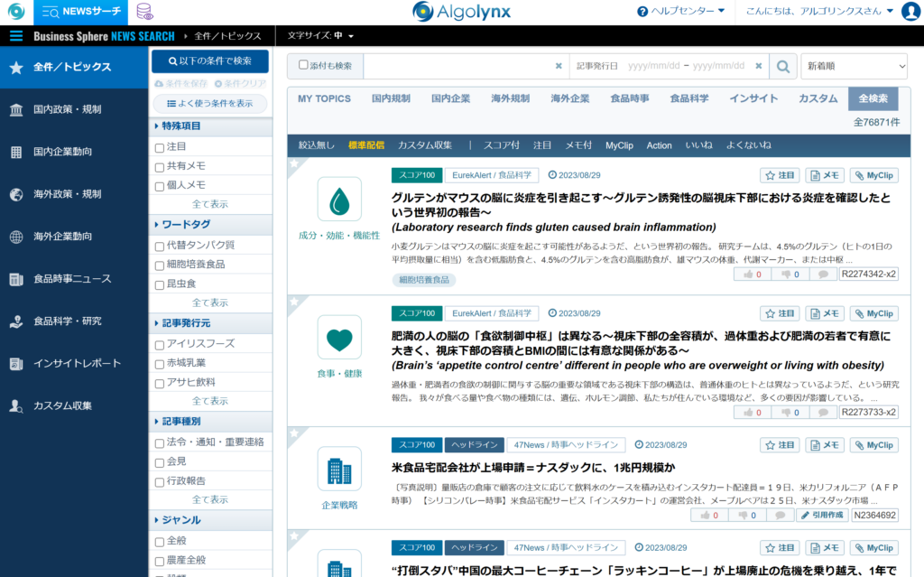Click the star icon on first article corner
Viewport: 924px width, 577px height.
point(293,164)
